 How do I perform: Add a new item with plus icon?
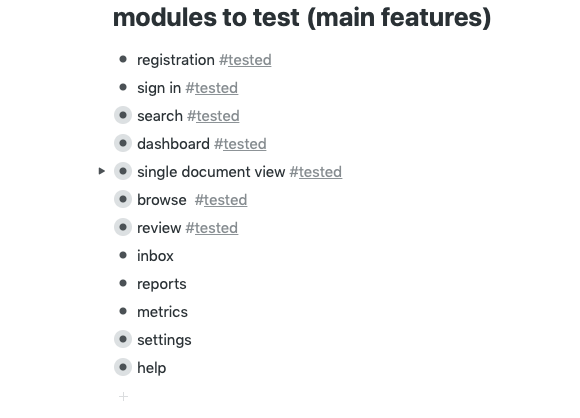pos(123,397)
